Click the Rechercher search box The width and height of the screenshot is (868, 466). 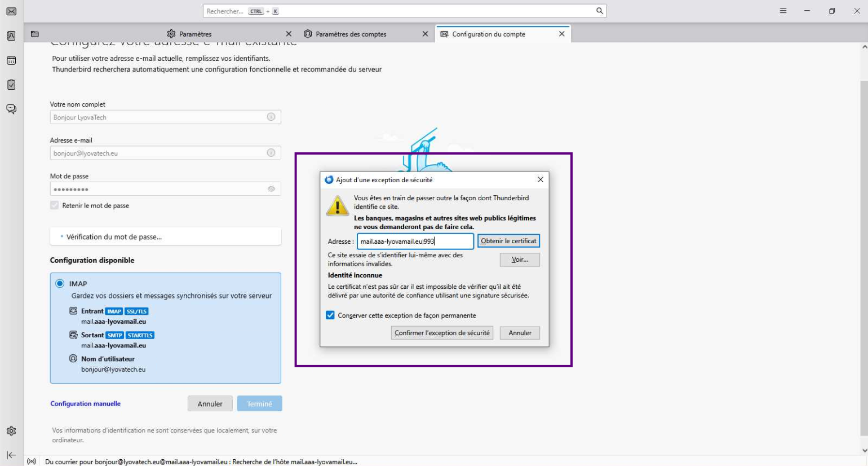click(405, 11)
